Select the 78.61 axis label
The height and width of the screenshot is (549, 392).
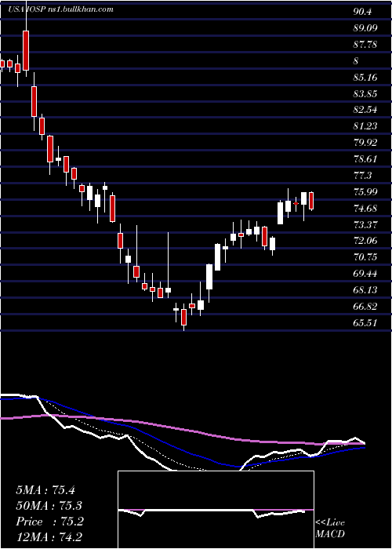tap(365, 159)
